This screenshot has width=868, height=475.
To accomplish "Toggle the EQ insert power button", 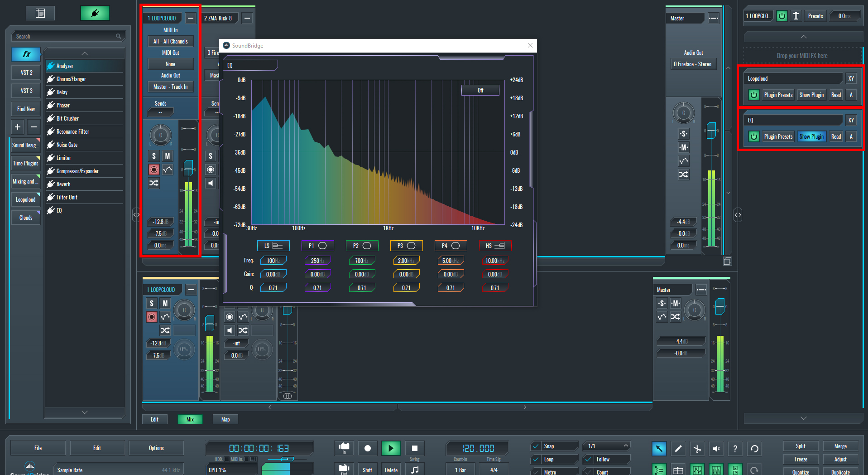I will [754, 136].
